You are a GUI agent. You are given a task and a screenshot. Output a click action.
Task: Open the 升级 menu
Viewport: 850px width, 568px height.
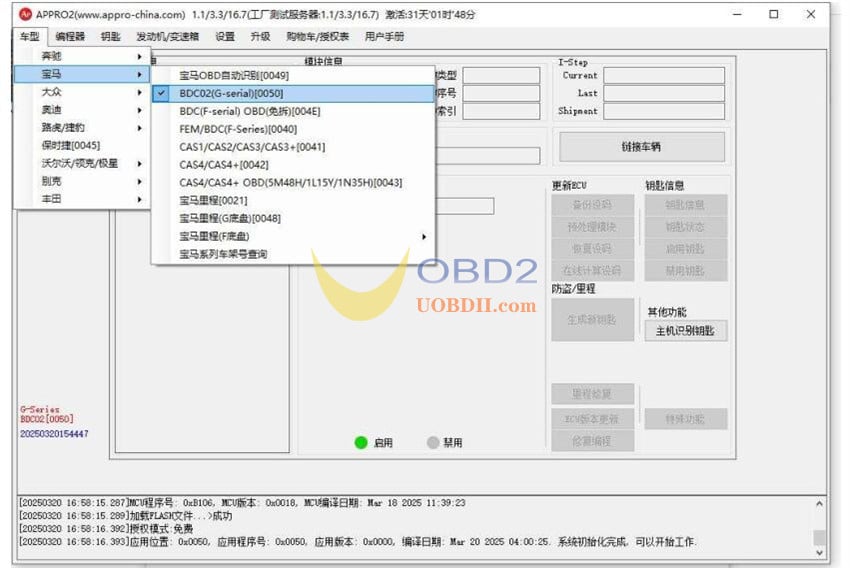pyautogui.click(x=260, y=37)
